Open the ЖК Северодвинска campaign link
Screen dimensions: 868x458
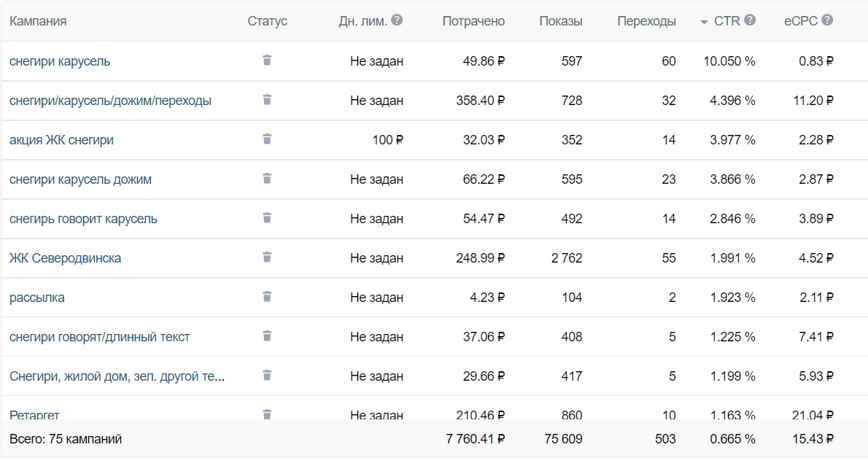[x=65, y=258]
